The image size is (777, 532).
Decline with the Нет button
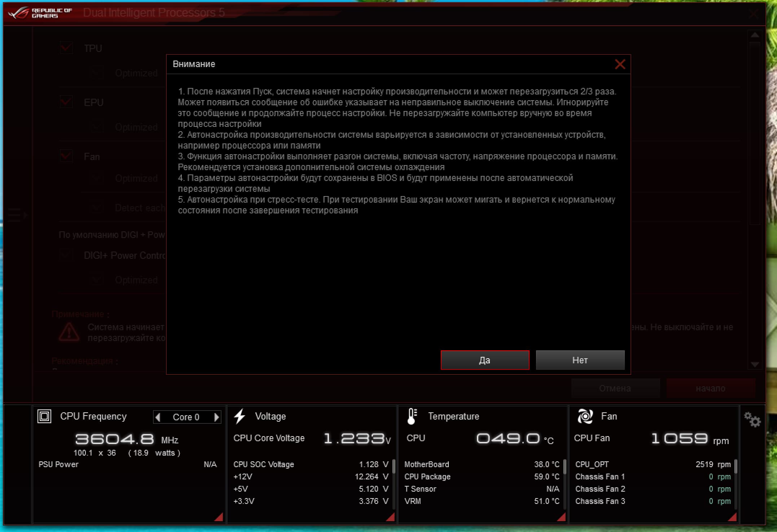pyautogui.click(x=580, y=360)
